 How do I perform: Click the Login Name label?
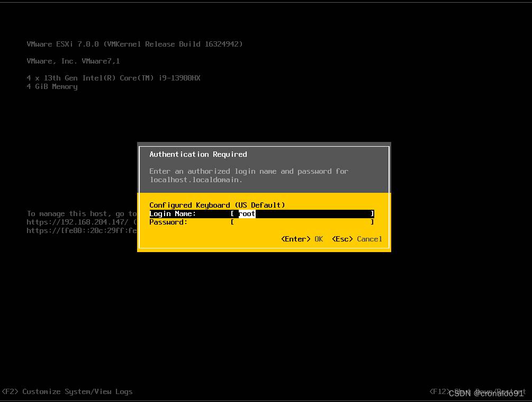173,213
